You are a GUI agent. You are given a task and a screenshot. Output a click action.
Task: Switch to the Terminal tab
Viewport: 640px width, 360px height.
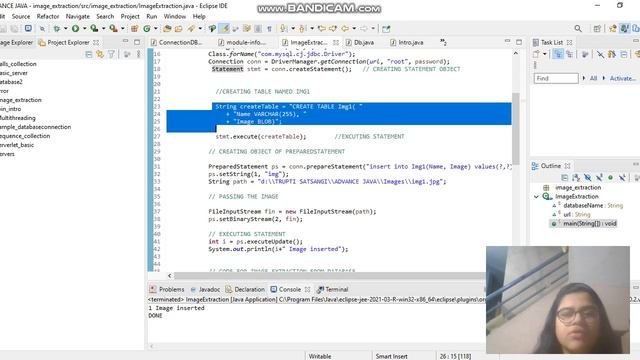[x=332, y=289]
